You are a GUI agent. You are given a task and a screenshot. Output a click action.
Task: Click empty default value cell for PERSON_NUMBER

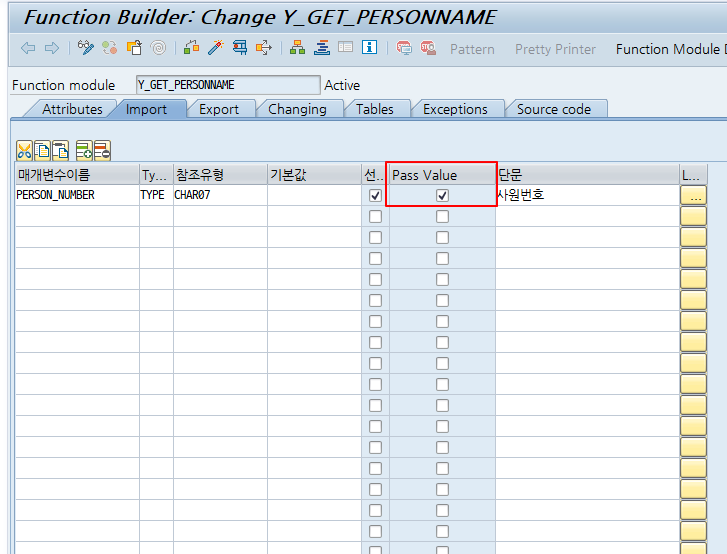[x=314, y=195]
